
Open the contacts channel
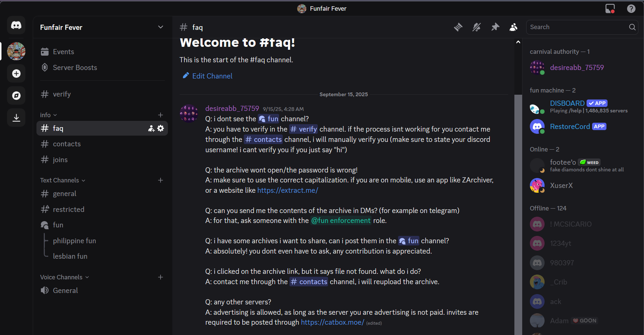(102, 144)
